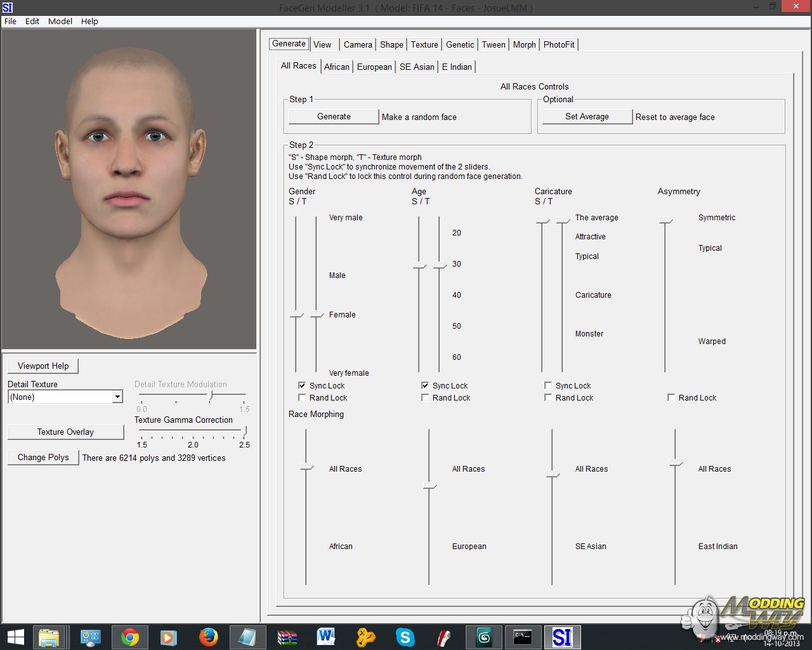The image size is (812, 650).
Task: Enable Sync Lock for Caricature
Action: pyautogui.click(x=548, y=385)
